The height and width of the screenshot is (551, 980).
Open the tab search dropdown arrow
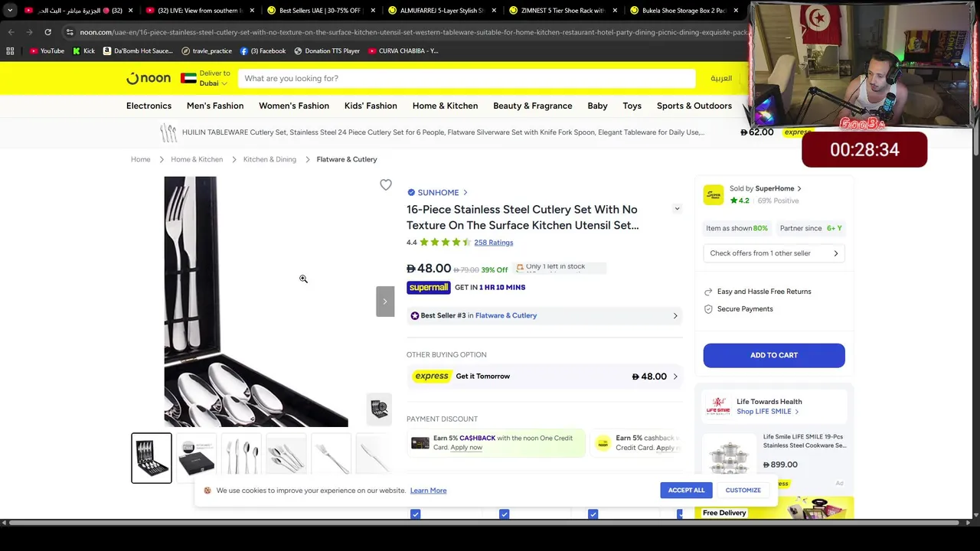10,11
